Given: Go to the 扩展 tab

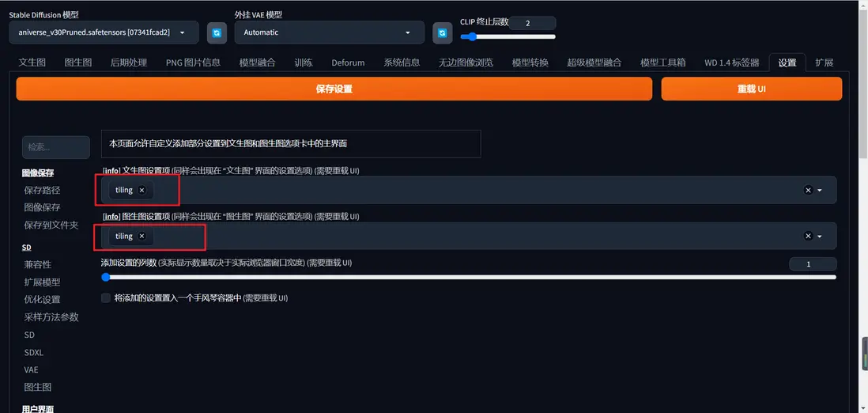Looking at the screenshot, I should point(825,63).
